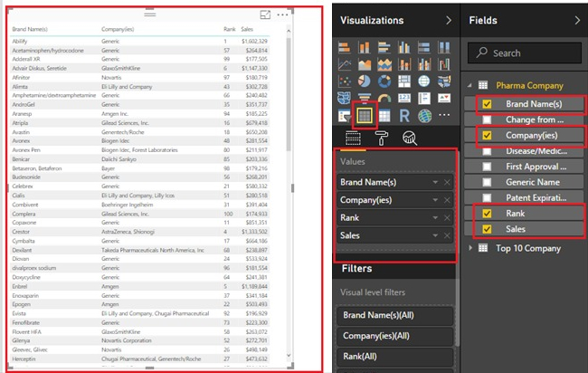Screen dimensions: 588x373
Task: Select the treemap visualization
Action: (403, 81)
